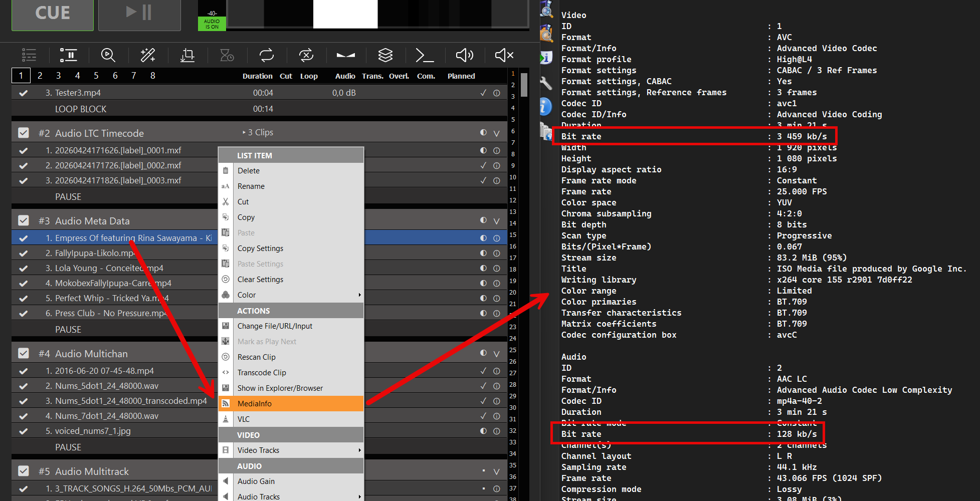Toggle the AUDIO IS ON green indicator
The image size is (980, 501).
[x=212, y=24]
